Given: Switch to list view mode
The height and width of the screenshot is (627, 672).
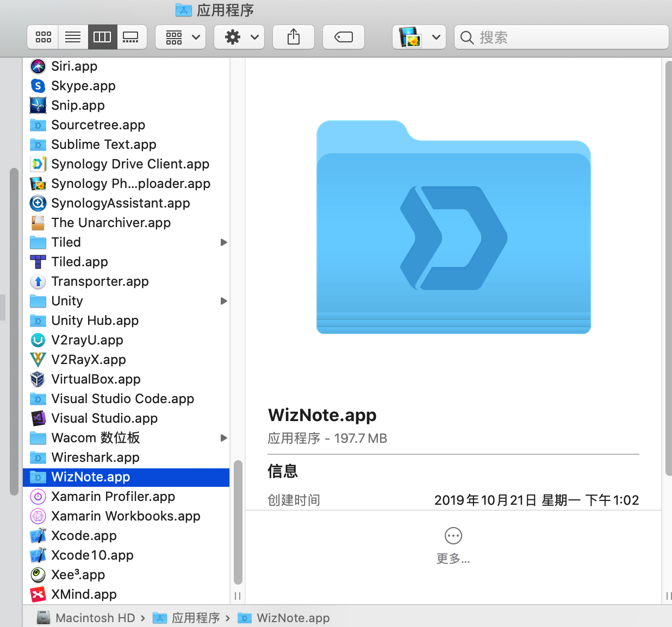Looking at the screenshot, I should coord(73,37).
